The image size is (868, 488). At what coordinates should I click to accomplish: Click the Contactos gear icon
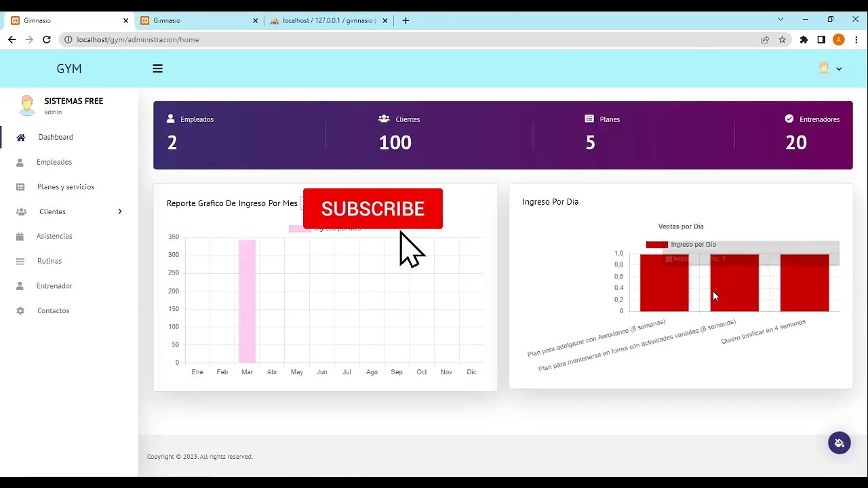click(x=20, y=311)
